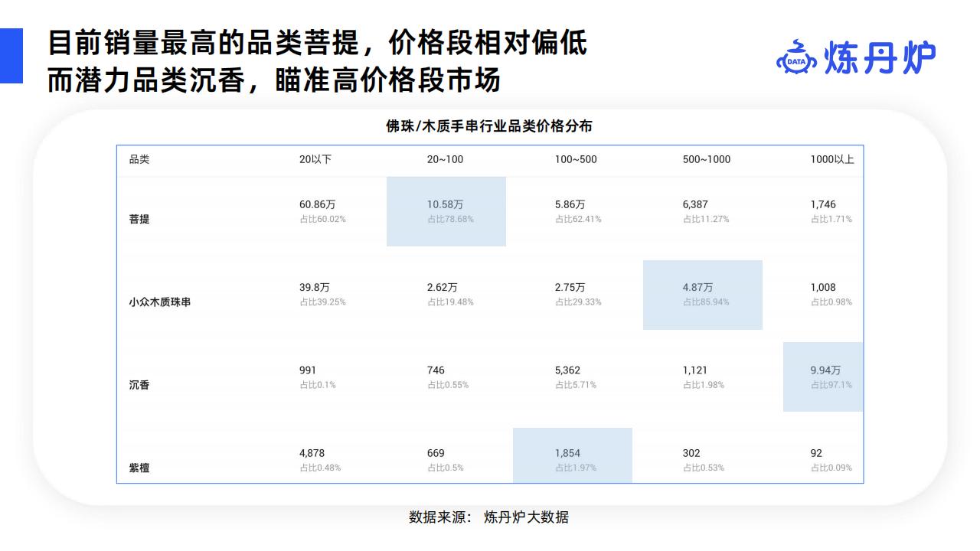Click the 1,121 cell value

(x=695, y=370)
